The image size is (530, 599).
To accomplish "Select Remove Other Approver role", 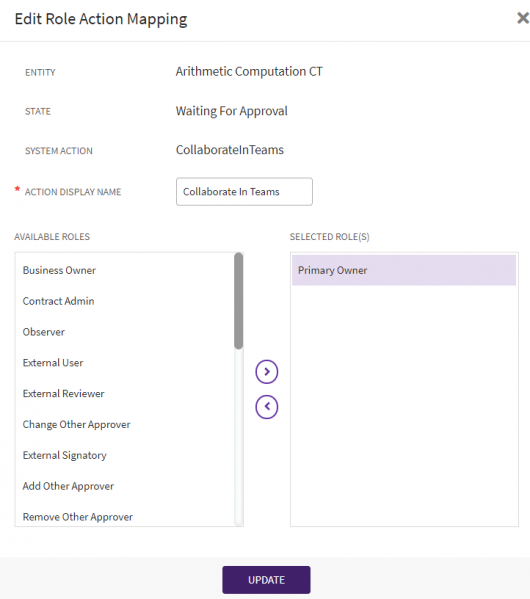I will [125, 517].
